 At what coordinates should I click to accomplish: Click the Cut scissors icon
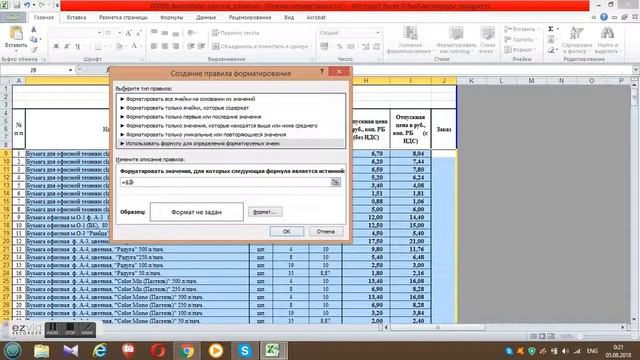33,30
